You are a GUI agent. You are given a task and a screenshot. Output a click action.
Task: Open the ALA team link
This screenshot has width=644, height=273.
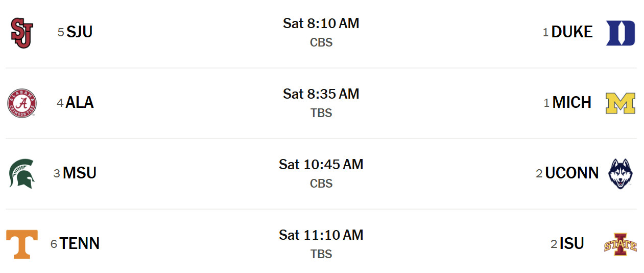pos(79,103)
